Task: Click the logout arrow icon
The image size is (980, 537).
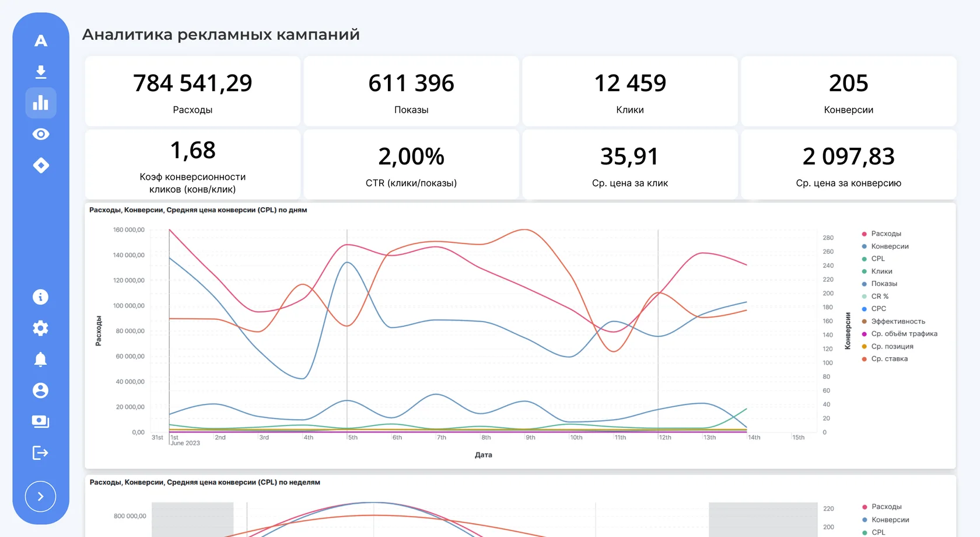Action: [x=40, y=453]
